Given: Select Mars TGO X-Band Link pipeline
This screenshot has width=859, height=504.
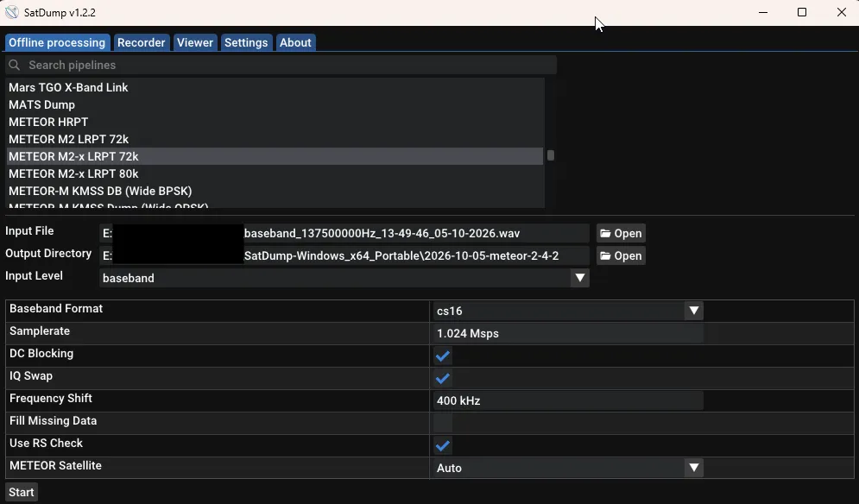Looking at the screenshot, I should click(x=275, y=88).
